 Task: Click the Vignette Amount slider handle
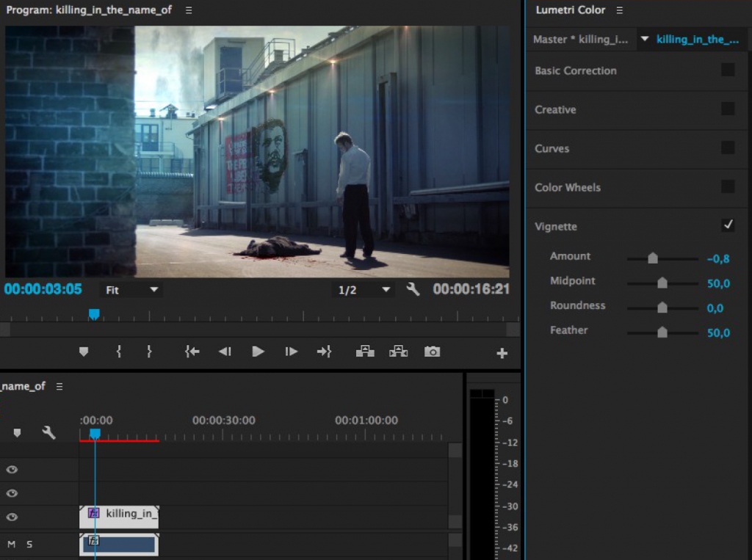tap(652, 258)
